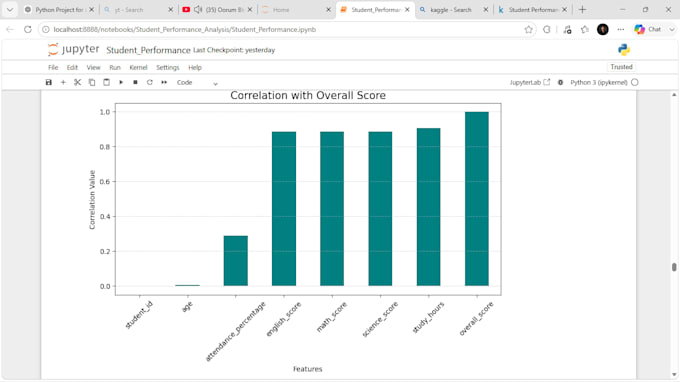Open browser settings and more ellipsis
680x382 pixels.
point(621,29)
